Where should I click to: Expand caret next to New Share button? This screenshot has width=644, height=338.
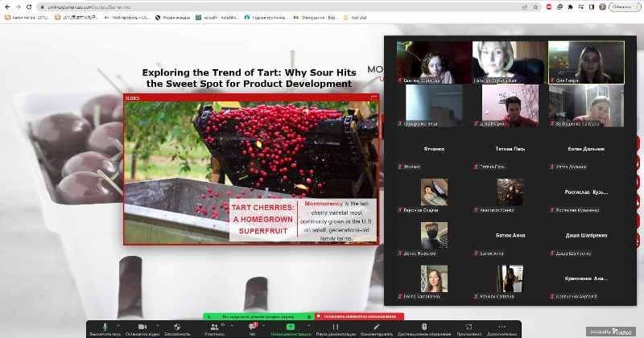click(x=308, y=326)
